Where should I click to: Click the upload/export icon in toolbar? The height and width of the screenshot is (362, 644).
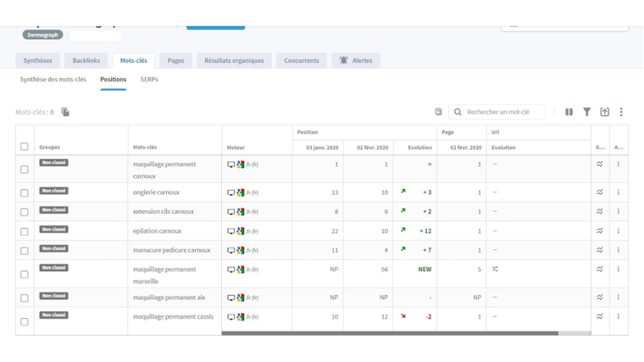604,112
